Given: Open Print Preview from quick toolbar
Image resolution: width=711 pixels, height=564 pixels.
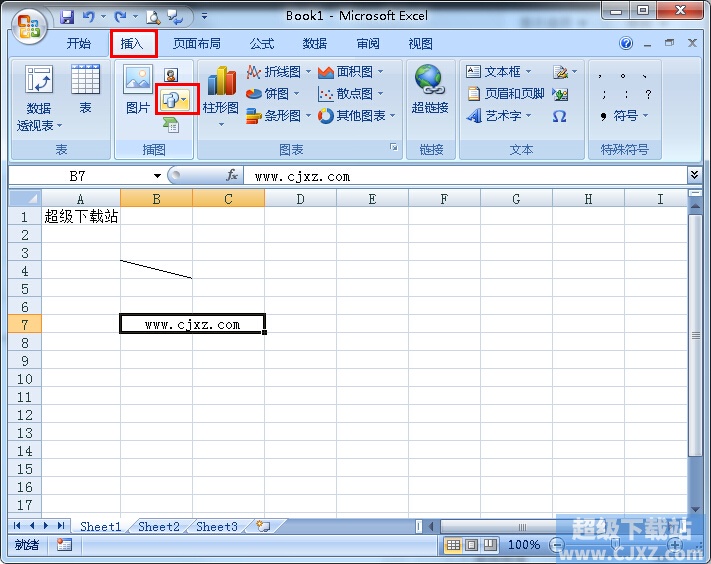Looking at the screenshot, I should coord(153,17).
